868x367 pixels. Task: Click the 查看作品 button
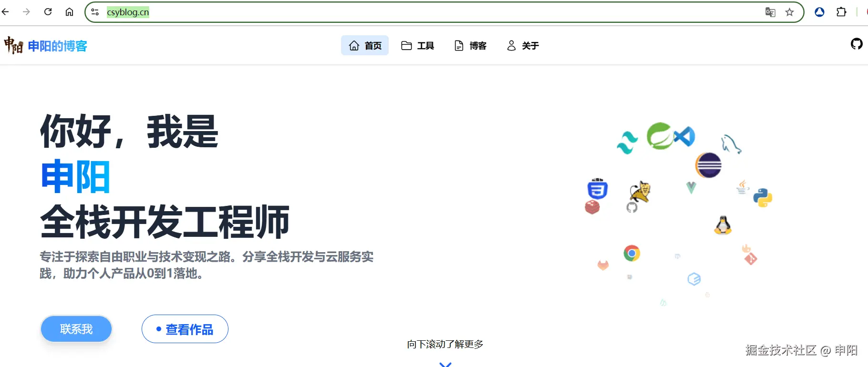click(x=185, y=329)
